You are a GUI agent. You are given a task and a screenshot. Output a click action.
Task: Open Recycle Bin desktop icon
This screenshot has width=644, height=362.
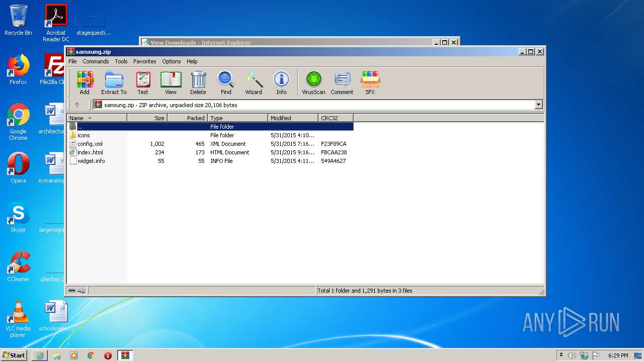pyautogui.click(x=18, y=20)
